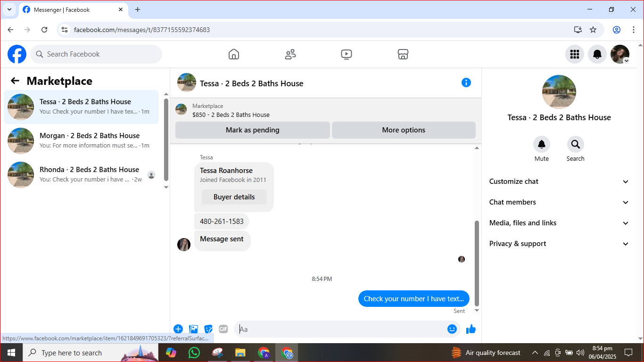The width and height of the screenshot is (644, 362).
Task: Open the Facebook menu grid icon
Action: click(x=575, y=54)
